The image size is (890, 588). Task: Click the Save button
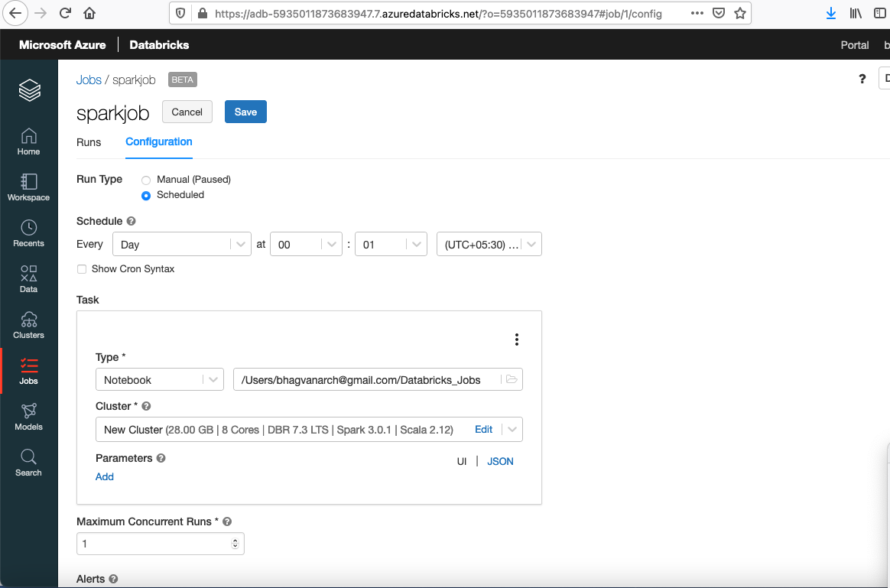point(245,112)
